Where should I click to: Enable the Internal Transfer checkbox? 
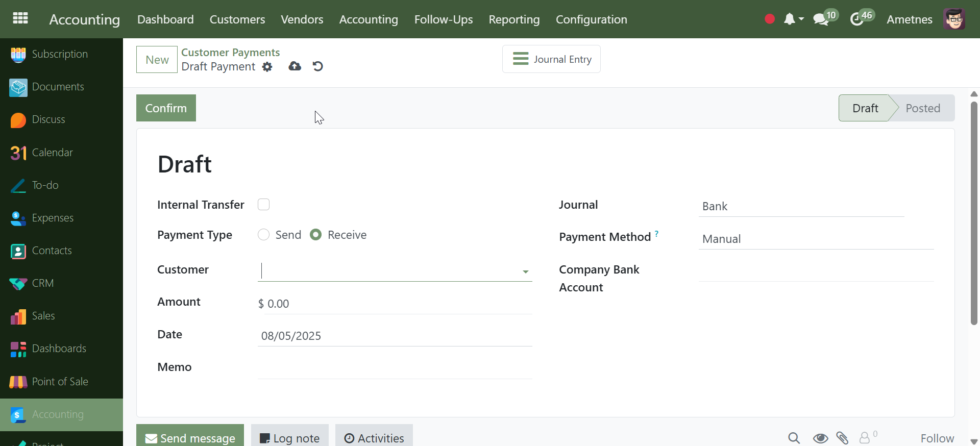click(x=263, y=205)
